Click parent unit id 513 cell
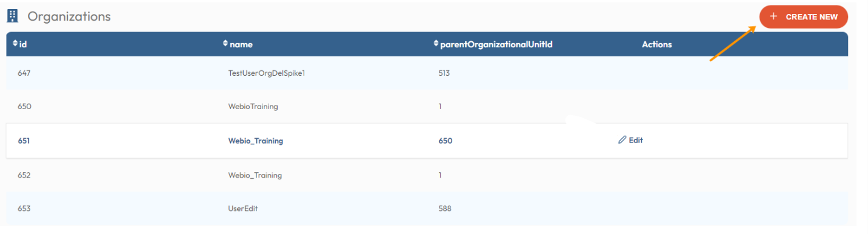 (x=444, y=73)
